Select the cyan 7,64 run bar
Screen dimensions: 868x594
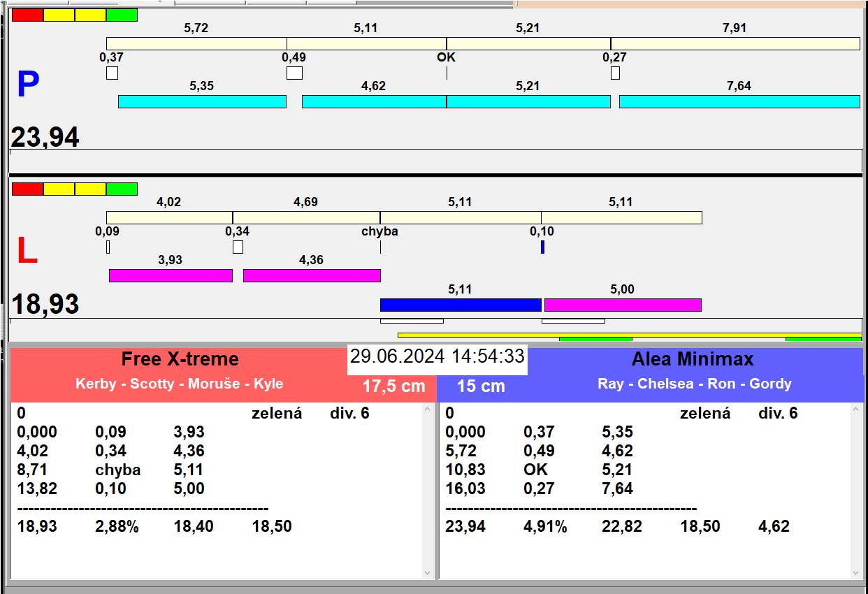(739, 101)
